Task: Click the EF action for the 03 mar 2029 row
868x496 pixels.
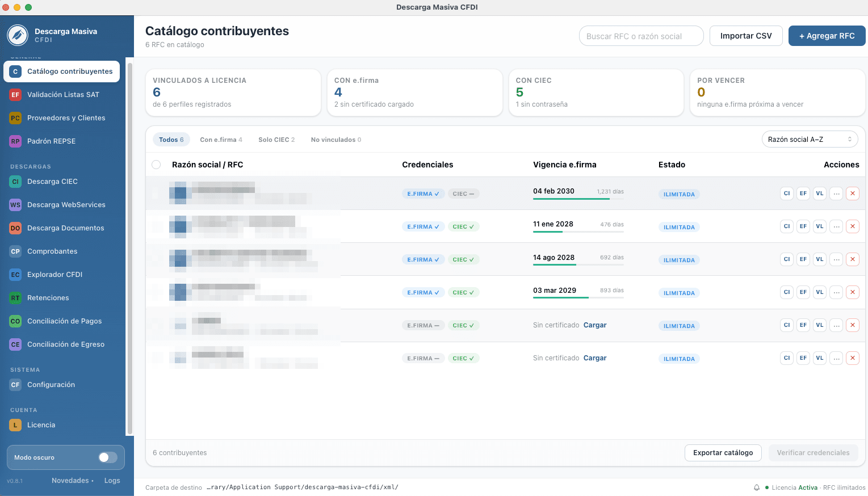Action: pos(803,292)
